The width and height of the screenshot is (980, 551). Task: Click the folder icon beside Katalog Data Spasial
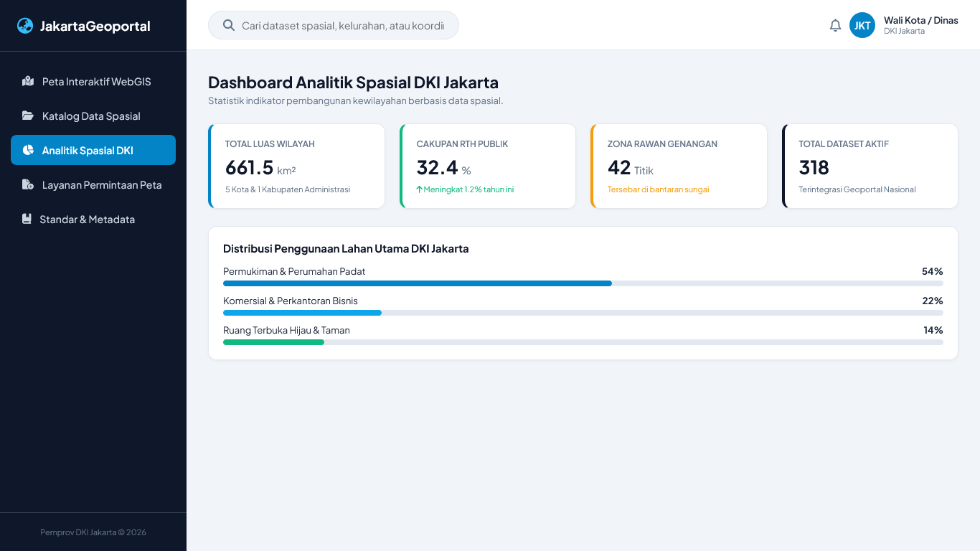28,116
